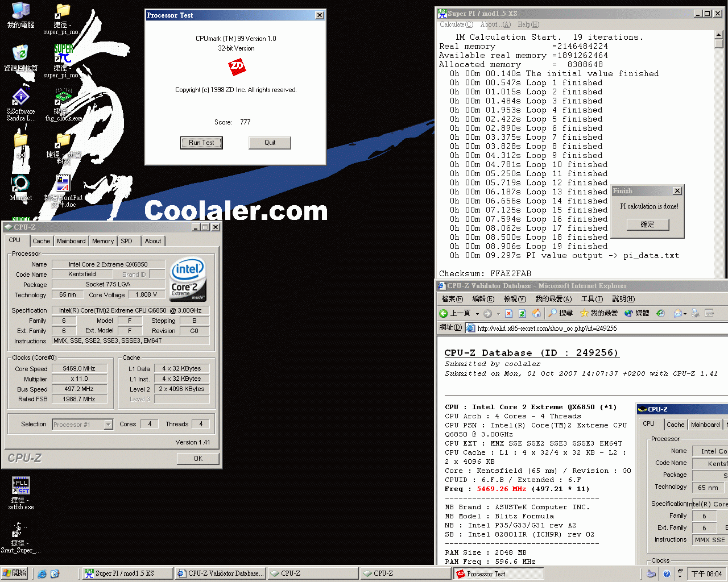Click the Search (搜尋) magnifier in IE toolbar
The width and height of the screenshot is (728, 582).
point(561,313)
